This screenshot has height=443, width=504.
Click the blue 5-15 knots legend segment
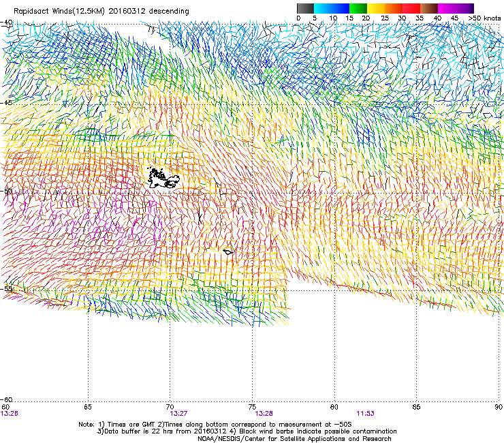pos(332,8)
